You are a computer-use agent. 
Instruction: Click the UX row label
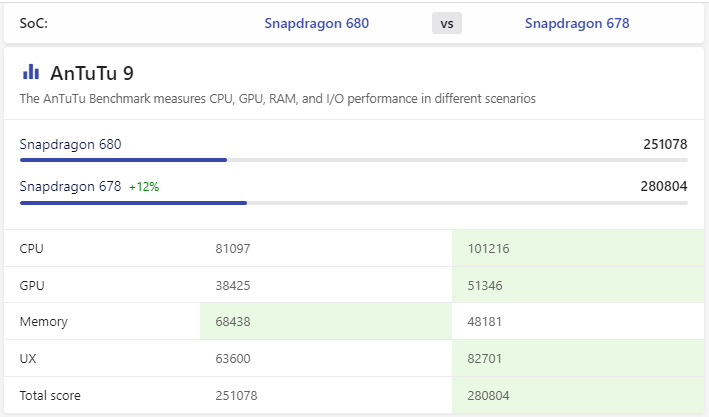click(x=28, y=359)
